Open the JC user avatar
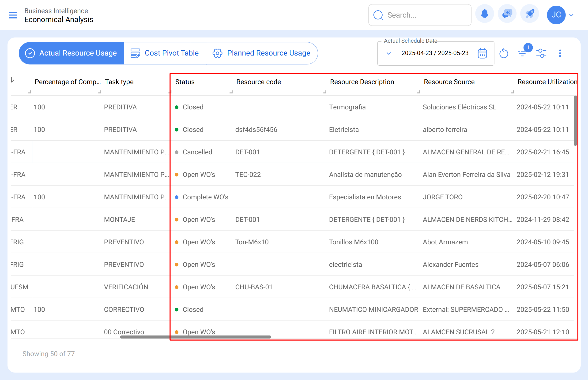The width and height of the screenshot is (588, 380). click(x=556, y=15)
